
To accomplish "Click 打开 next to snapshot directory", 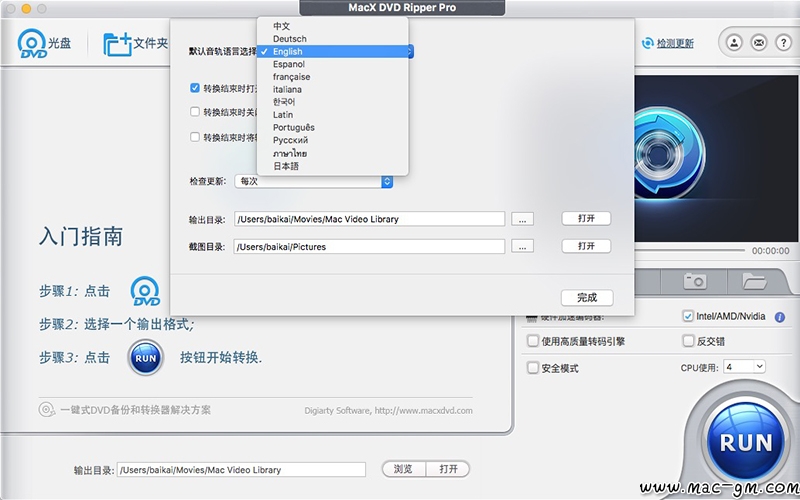I will tap(586, 246).
